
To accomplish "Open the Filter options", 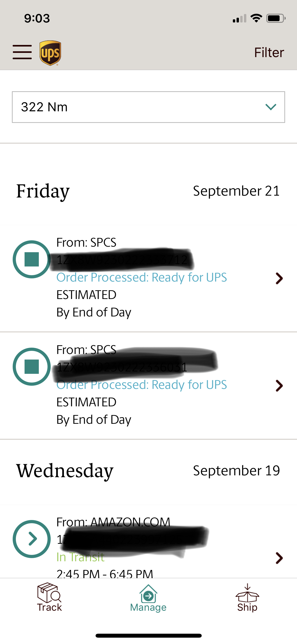I will [269, 52].
